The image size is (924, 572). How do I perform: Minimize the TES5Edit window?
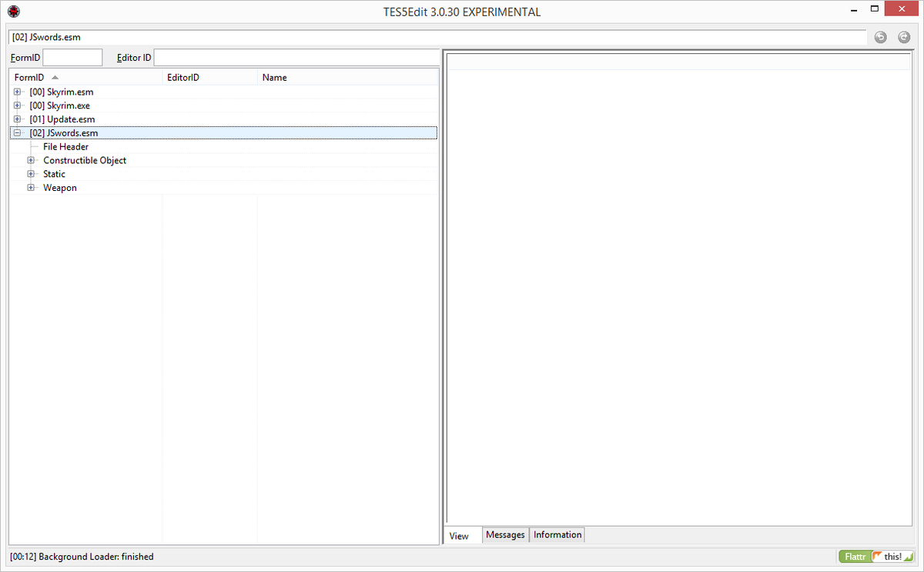click(x=853, y=10)
